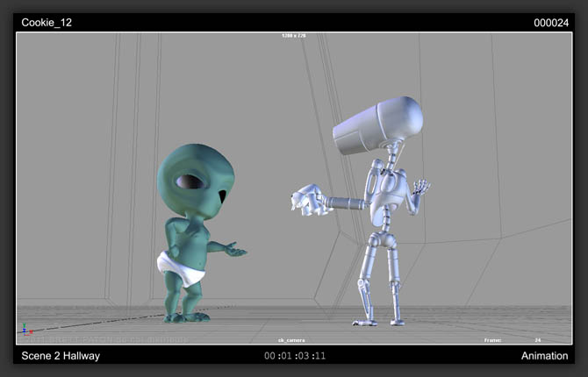Image resolution: width=588 pixels, height=377 pixels.
Task: Click the Scene 2 Hallway label
Action: (61, 355)
